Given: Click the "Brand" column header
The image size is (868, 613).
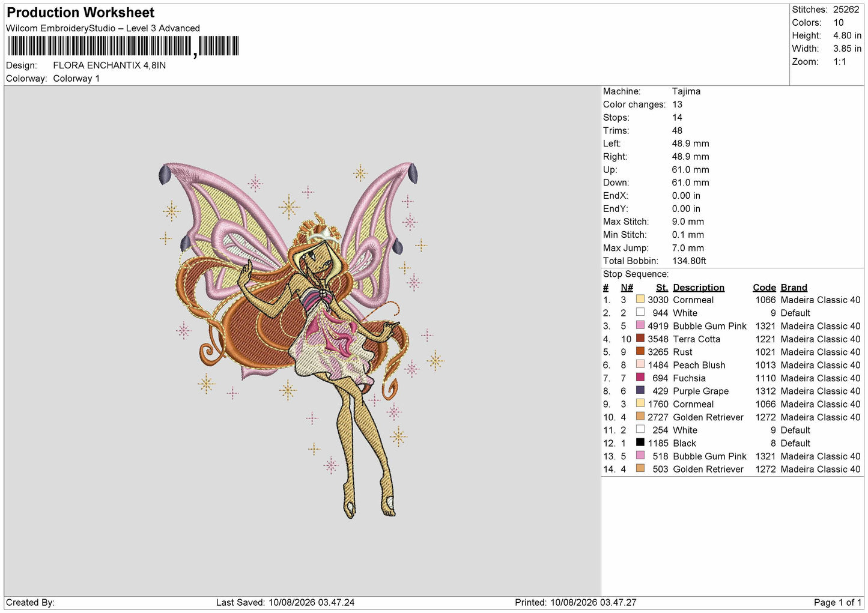Looking at the screenshot, I should (794, 288).
